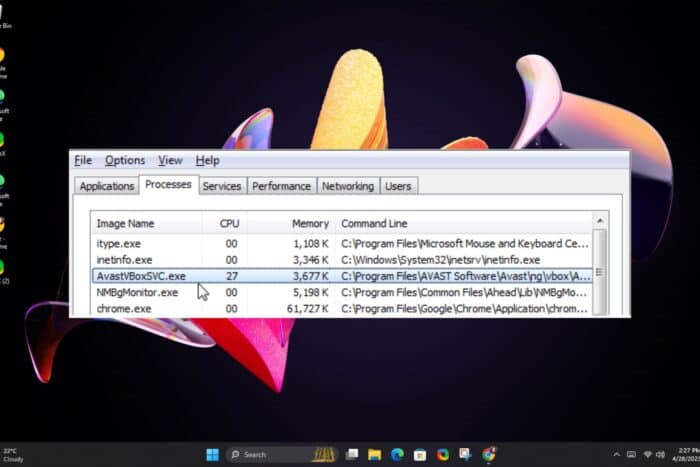Open File Explorer from the taskbar
700x467 pixels.
372,454
